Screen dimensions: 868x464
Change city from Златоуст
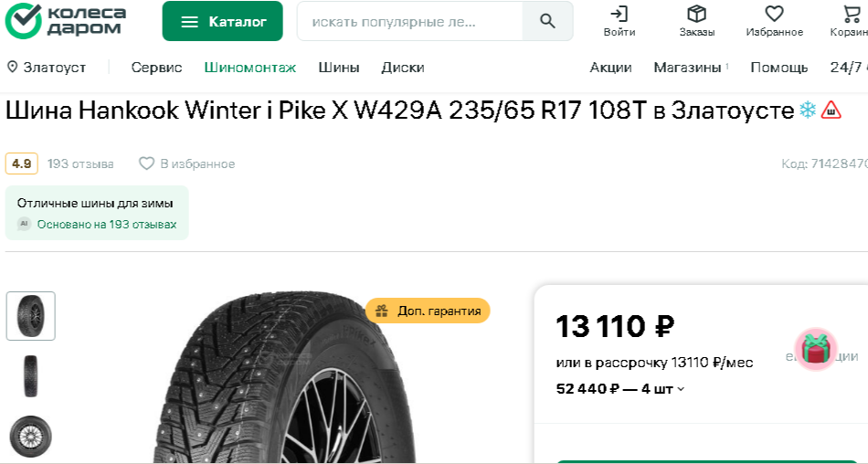click(x=47, y=68)
